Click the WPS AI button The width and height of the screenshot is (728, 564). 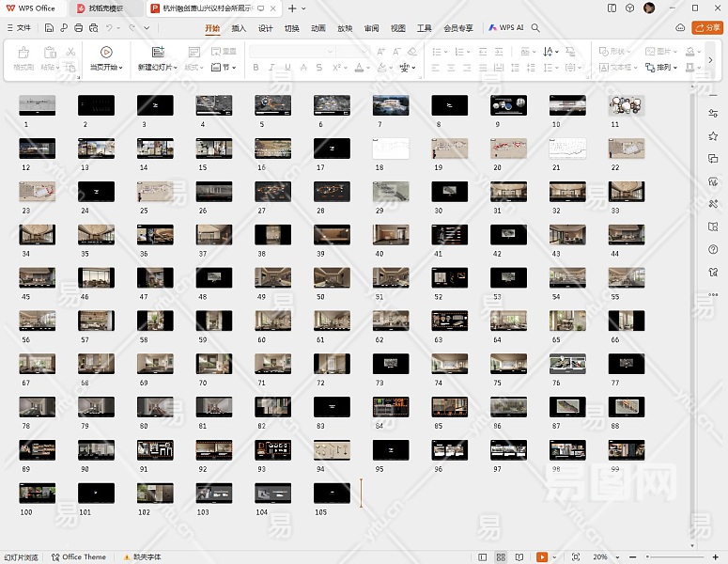tap(506, 28)
